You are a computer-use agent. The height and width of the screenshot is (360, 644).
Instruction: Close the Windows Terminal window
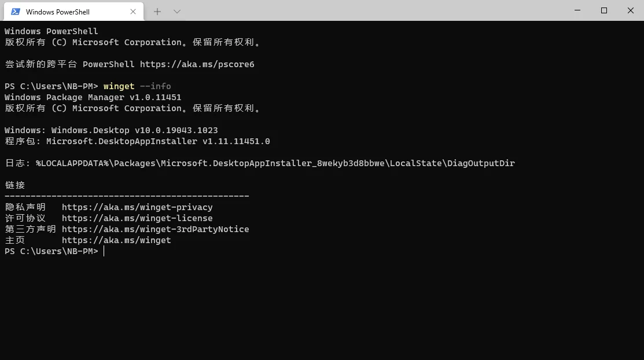pos(631,10)
